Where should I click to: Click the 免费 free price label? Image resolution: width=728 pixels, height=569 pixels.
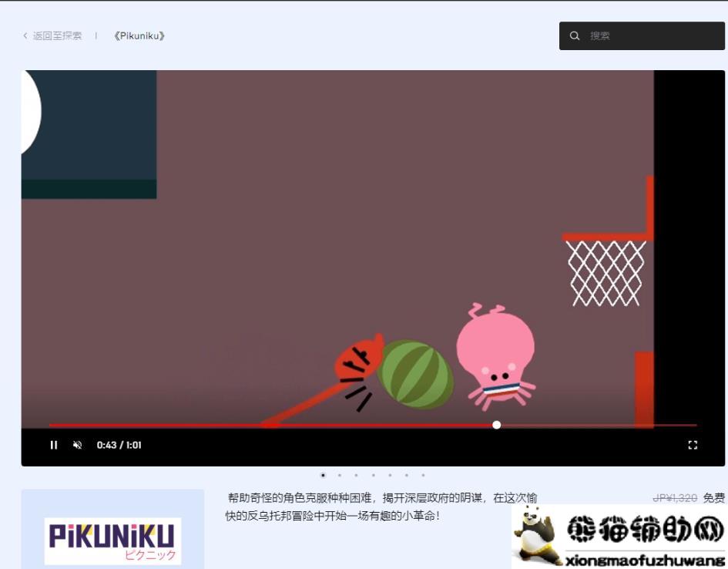pos(713,499)
